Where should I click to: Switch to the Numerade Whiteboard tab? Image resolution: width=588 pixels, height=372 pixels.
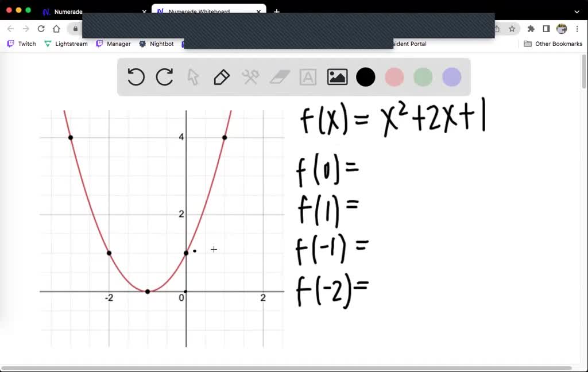coord(198,11)
